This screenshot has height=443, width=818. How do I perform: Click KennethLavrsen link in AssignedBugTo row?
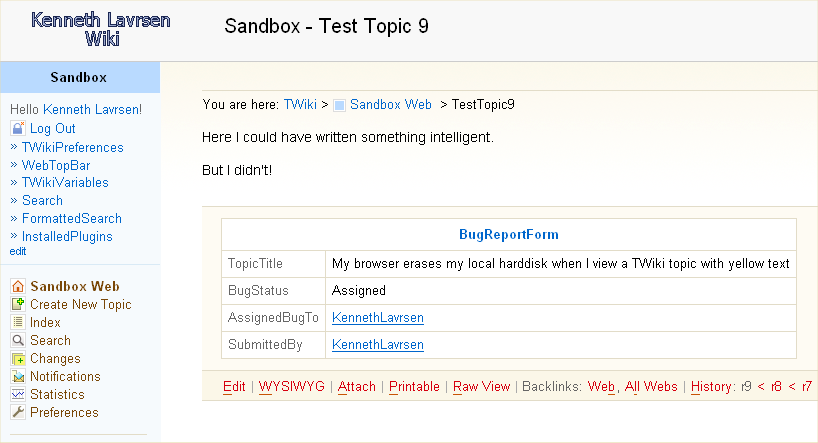(378, 318)
